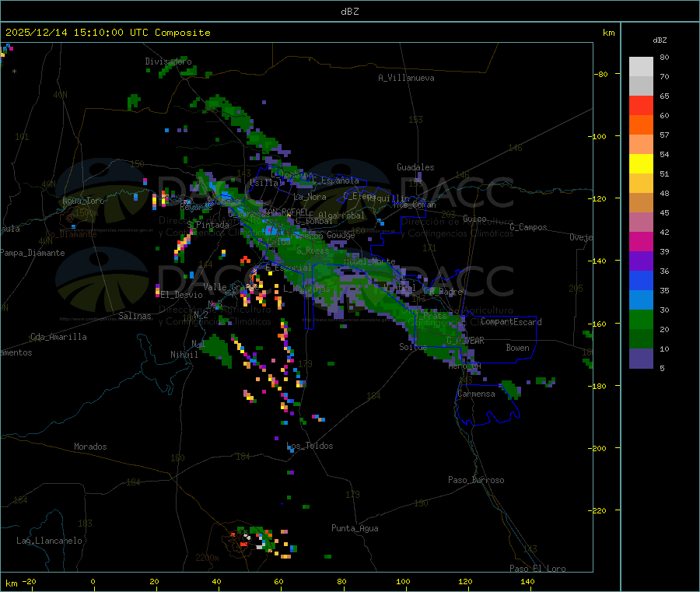The width and height of the screenshot is (700, 592).
Task: Click the '-80' km right axis label
Action: point(601,74)
